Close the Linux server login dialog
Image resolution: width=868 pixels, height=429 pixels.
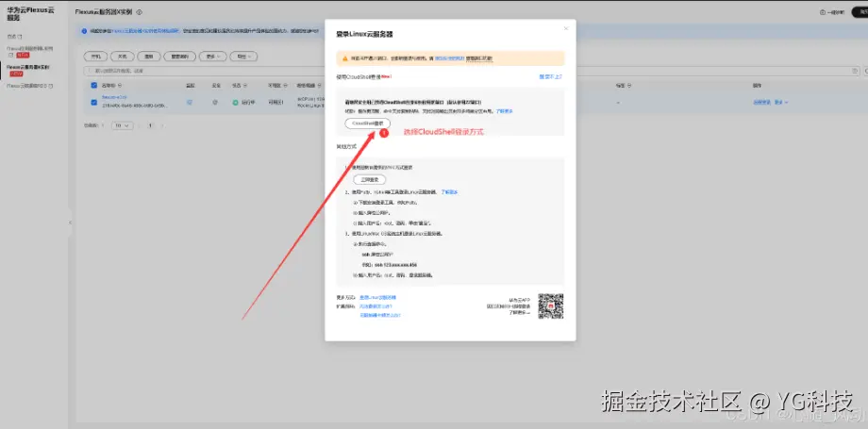coord(566,28)
